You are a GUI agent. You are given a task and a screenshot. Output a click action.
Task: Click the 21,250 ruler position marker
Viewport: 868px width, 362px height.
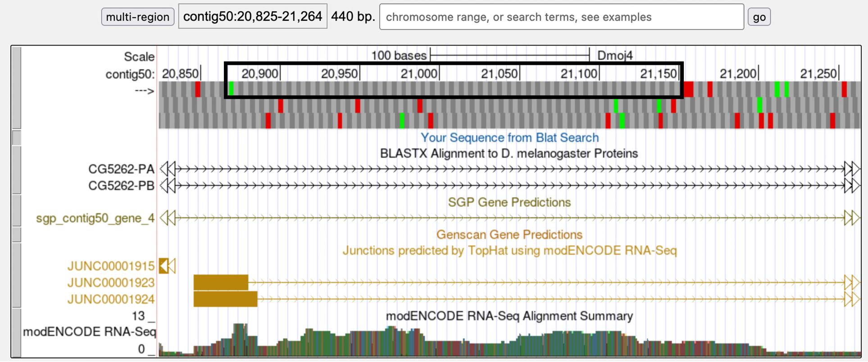818,73
